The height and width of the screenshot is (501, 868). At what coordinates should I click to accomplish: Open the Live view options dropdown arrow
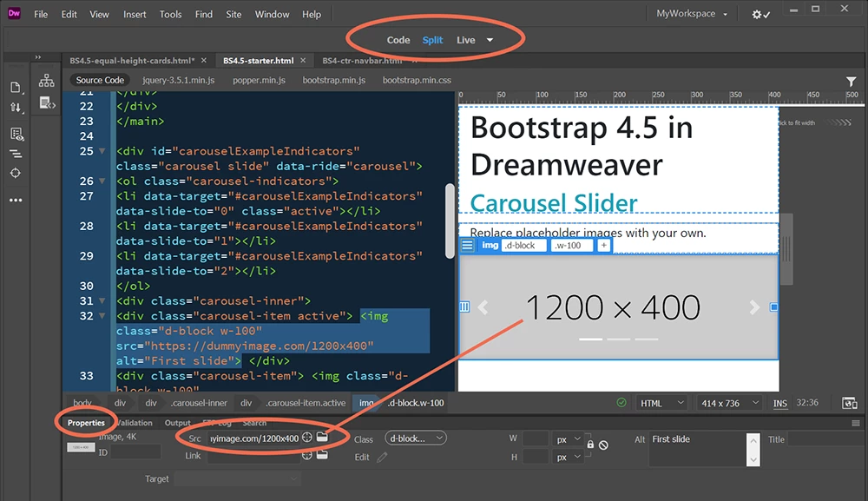coord(490,40)
